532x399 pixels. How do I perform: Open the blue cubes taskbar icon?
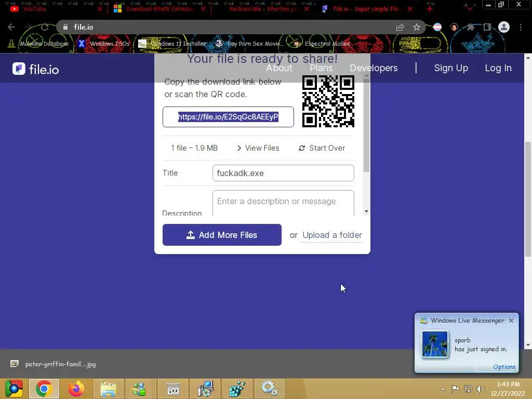[x=237, y=389]
